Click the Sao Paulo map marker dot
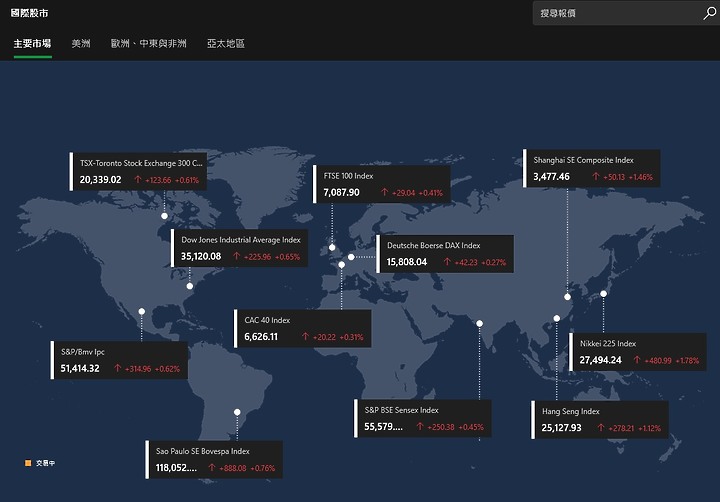720x502 pixels. click(237, 412)
